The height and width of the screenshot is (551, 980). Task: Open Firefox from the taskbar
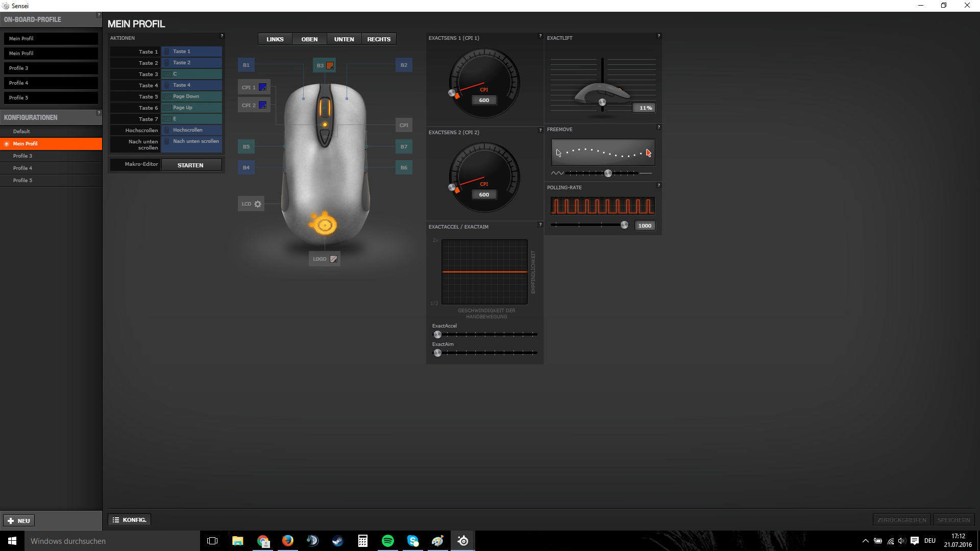click(287, 541)
